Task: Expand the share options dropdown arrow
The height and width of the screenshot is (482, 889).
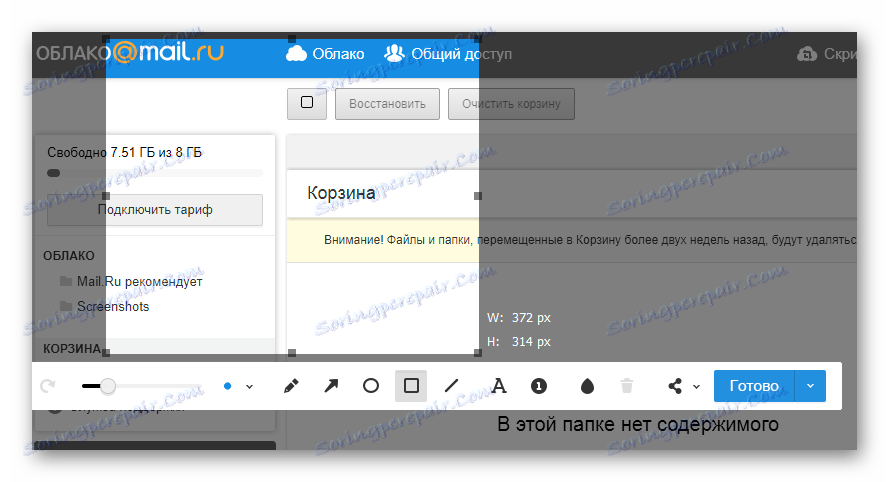Action: click(697, 387)
